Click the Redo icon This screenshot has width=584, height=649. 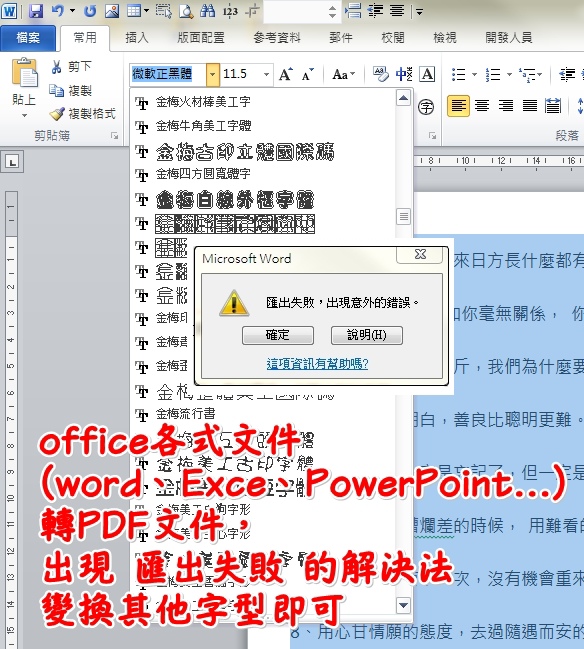90,11
